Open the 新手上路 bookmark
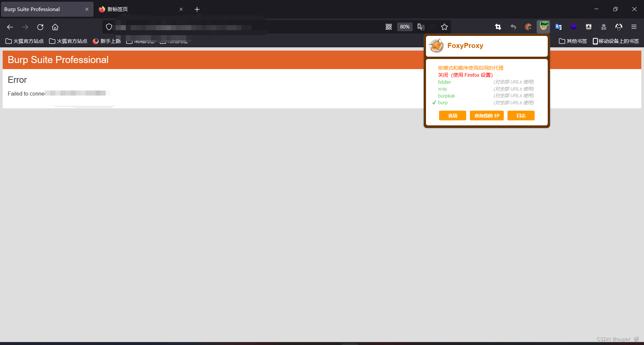The height and width of the screenshot is (345, 644). 107,41
